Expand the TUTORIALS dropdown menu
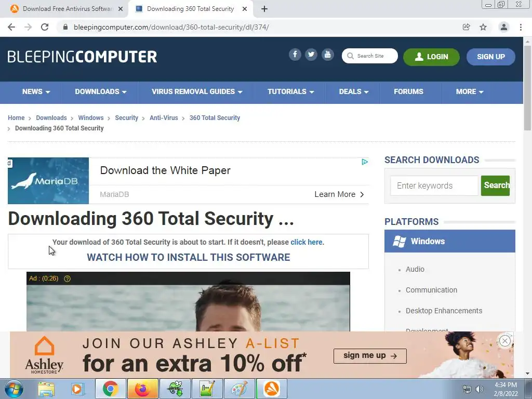This screenshot has height=399, width=532. [x=291, y=91]
